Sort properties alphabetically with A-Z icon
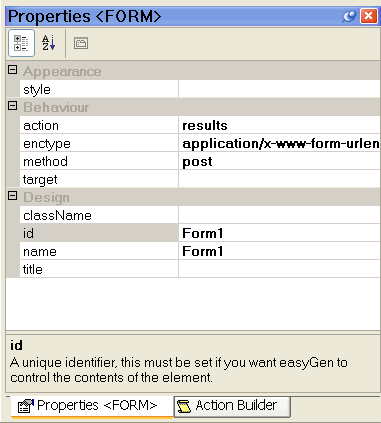The height and width of the screenshot is (423, 381). tap(49, 43)
